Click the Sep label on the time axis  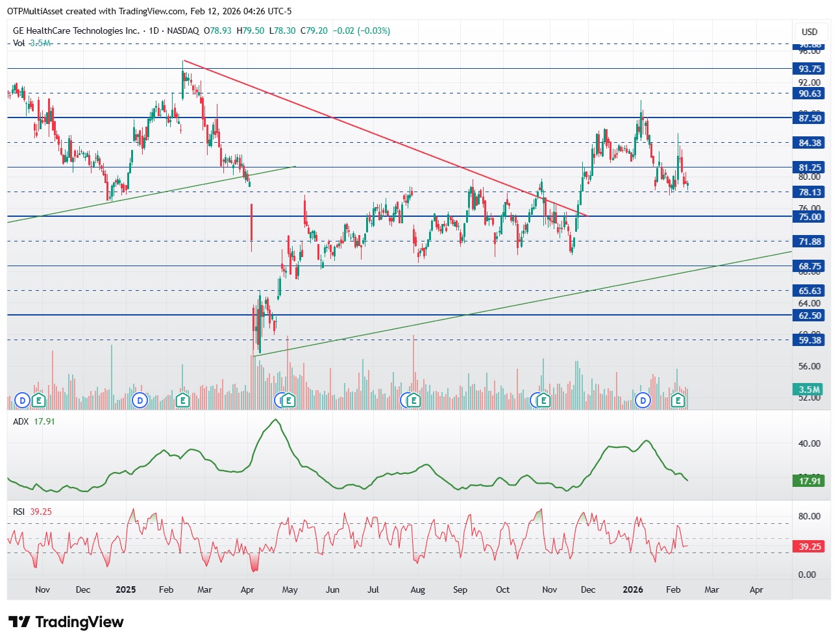click(460, 589)
